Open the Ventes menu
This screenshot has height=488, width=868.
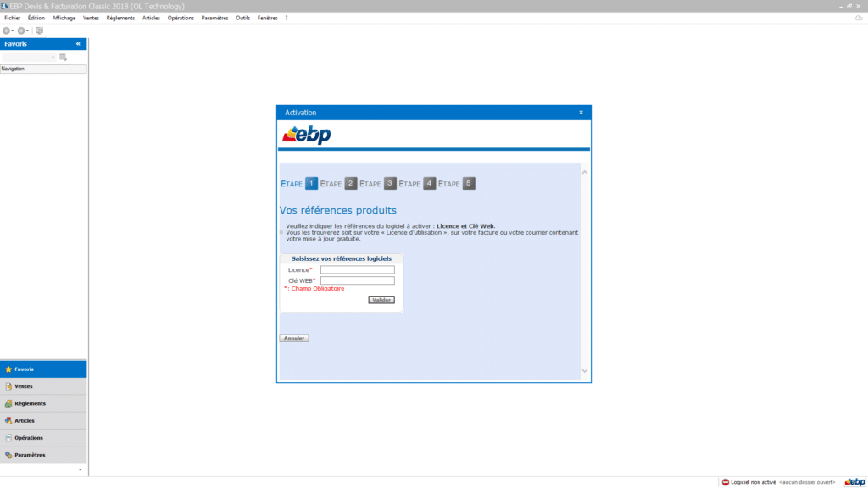[x=91, y=19]
